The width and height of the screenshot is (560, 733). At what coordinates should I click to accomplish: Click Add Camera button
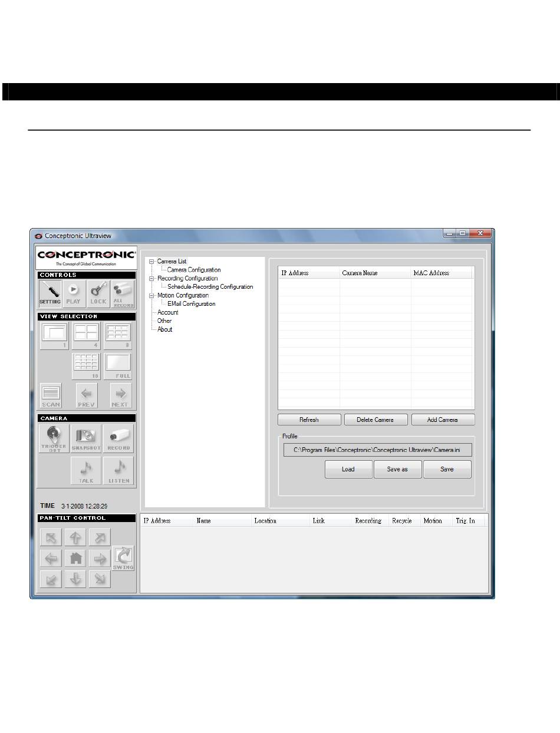pos(443,420)
